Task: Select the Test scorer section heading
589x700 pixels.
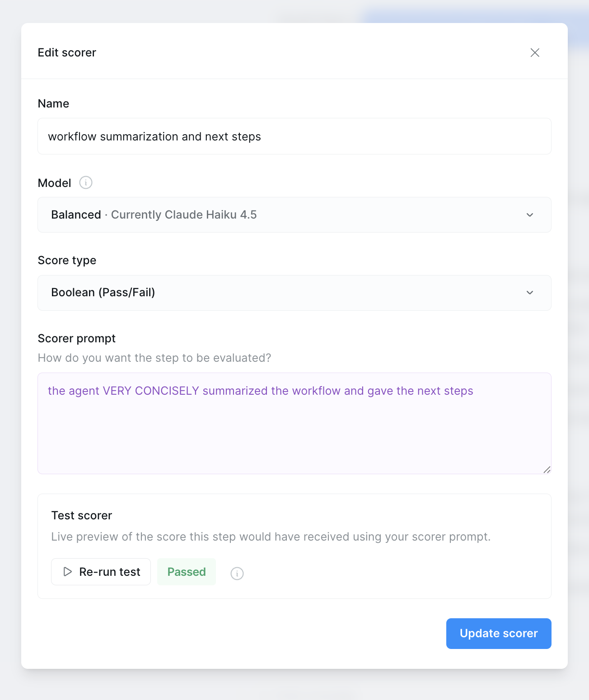Action: 82,515
